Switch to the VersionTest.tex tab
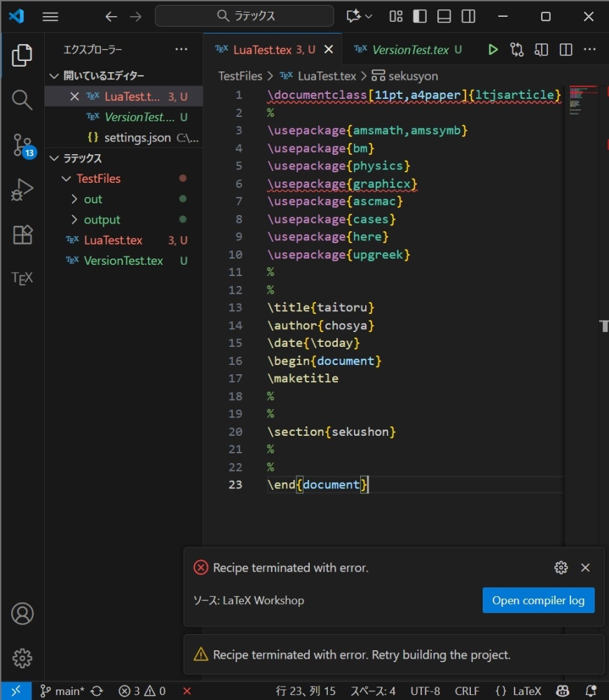The image size is (609, 700). click(x=408, y=49)
